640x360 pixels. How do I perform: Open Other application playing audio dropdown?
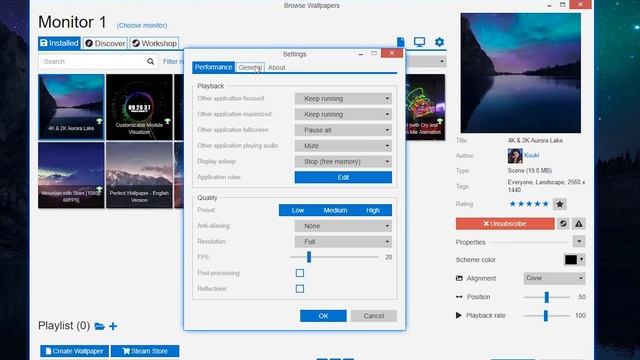[x=343, y=146]
